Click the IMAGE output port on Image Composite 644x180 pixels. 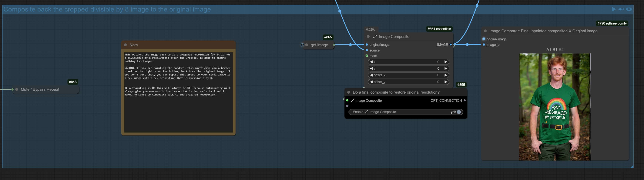pyautogui.click(x=451, y=45)
